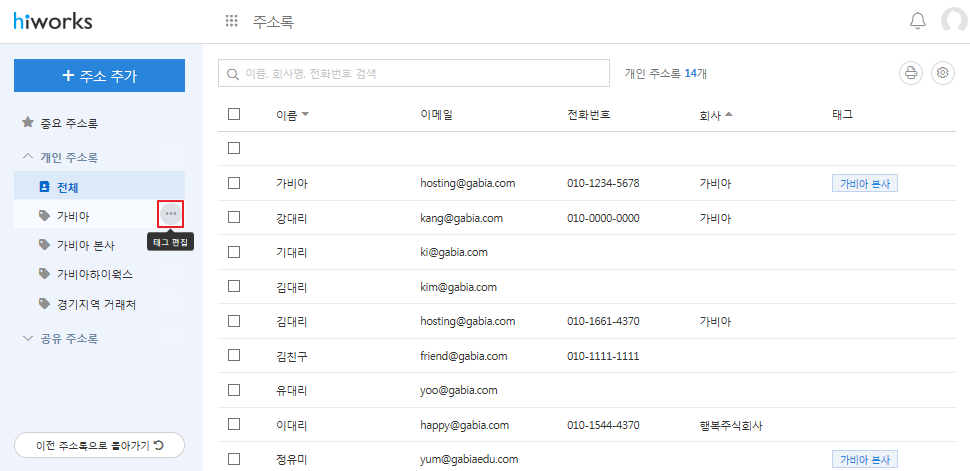Select the checkbox next to 이대리

[234, 424]
